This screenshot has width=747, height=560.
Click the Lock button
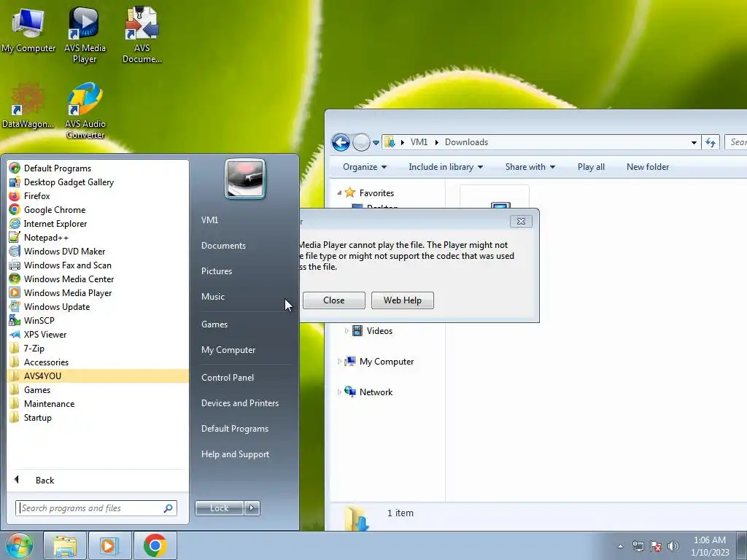coord(219,508)
